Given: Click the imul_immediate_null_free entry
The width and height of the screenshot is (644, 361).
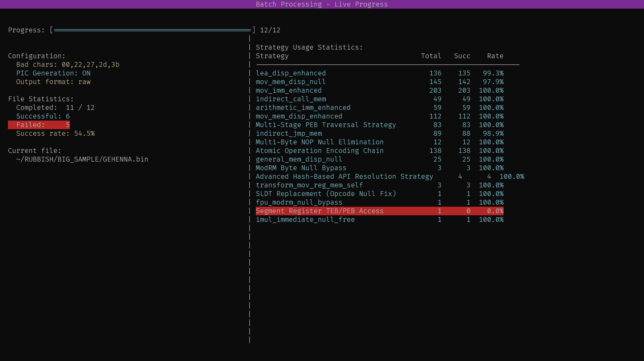Looking at the screenshot, I should click(x=305, y=219).
